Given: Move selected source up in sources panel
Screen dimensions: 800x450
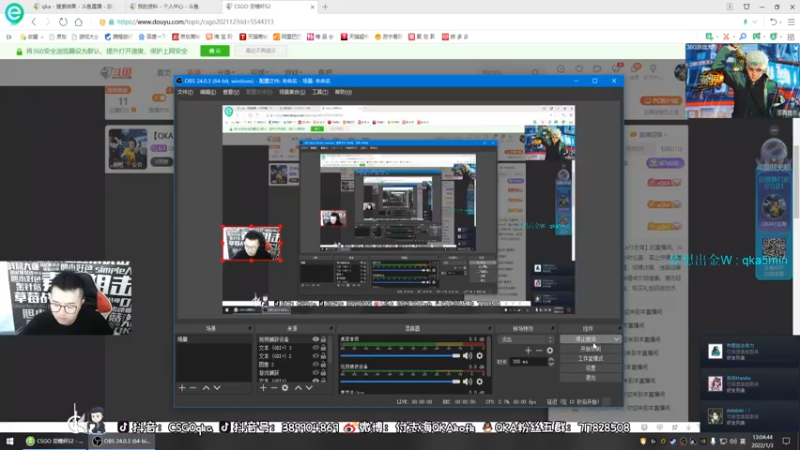Looking at the screenshot, I should (298, 388).
